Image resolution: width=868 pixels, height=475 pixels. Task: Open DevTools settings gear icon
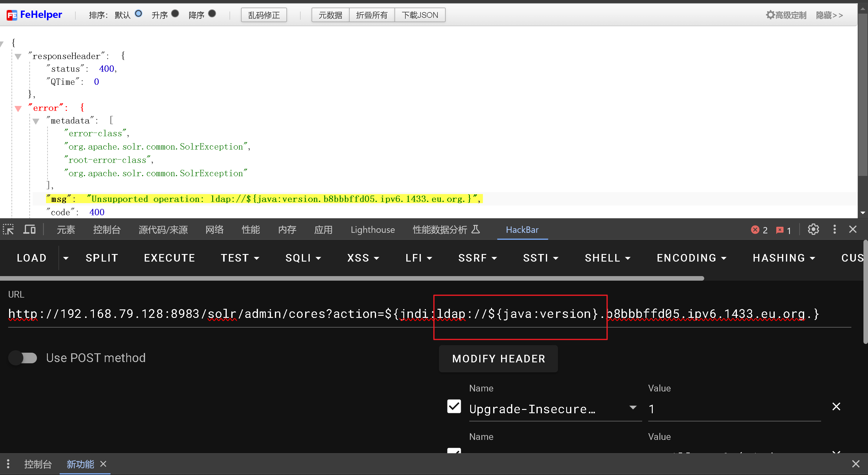813,229
